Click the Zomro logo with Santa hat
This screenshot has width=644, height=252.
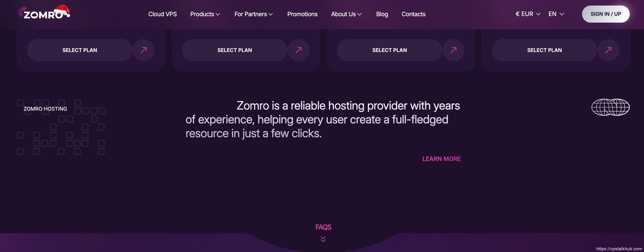coord(44,13)
